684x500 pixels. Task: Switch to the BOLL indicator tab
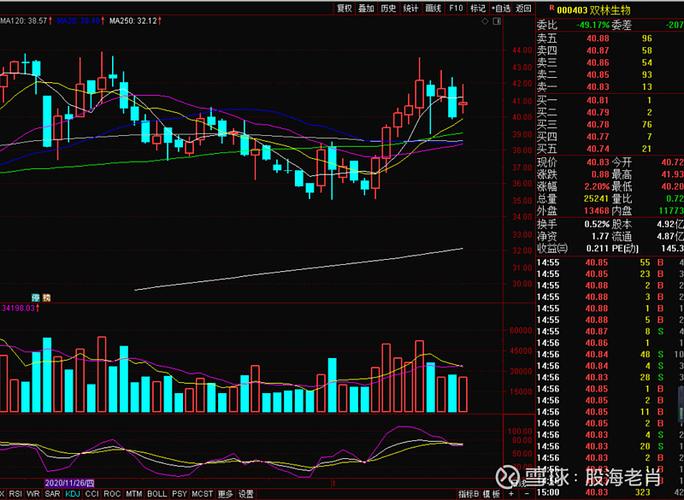click(x=157, y=494)
